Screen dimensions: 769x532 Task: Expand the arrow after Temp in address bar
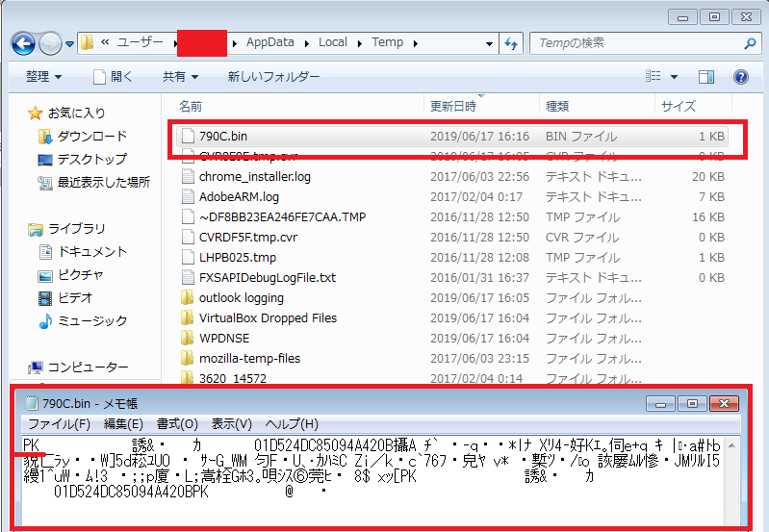point(416,43)
